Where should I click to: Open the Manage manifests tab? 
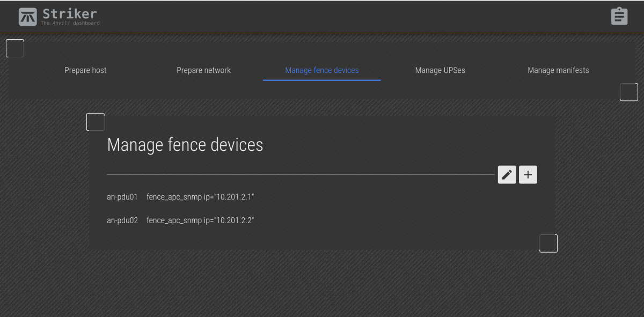point(558,70)
